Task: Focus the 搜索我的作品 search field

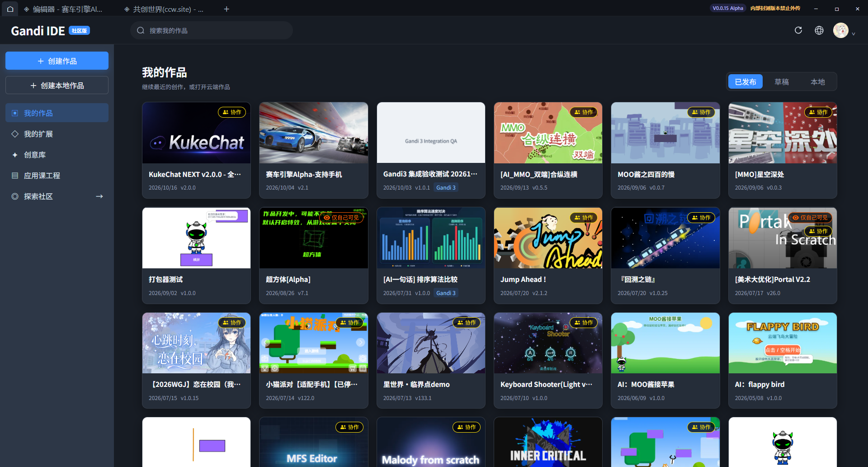Action: pyautogui.click(x=212, y=30)
